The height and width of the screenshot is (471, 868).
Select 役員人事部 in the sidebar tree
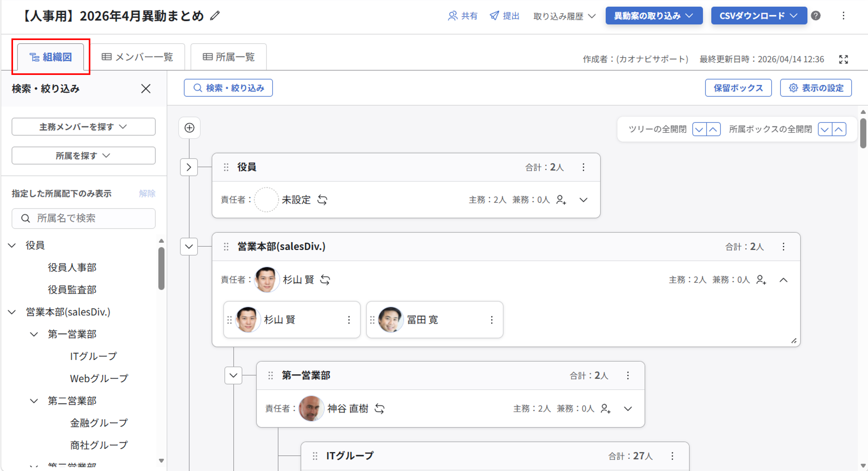[x=72, y=268]
